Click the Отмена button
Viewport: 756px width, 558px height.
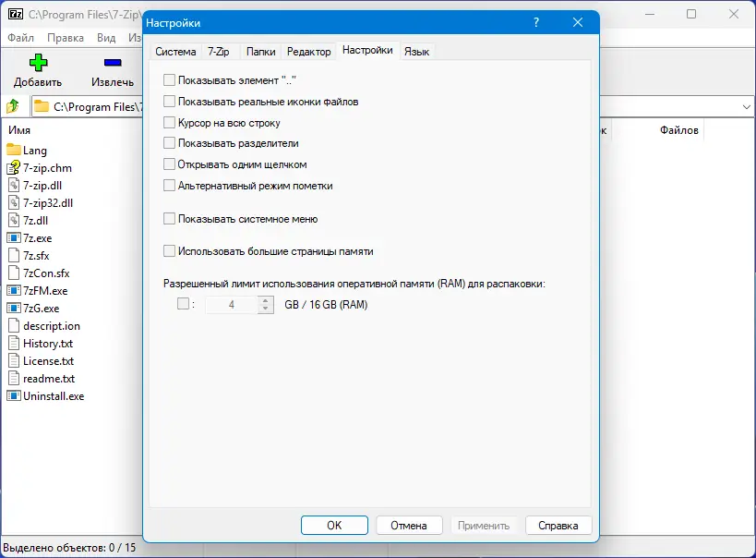tap(409, 525)
